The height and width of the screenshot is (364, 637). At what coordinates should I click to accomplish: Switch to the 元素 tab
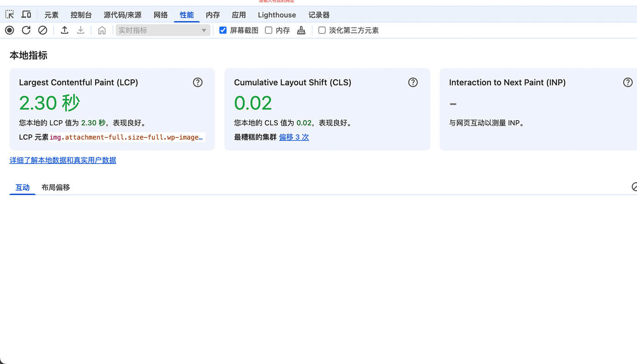(x=51, y=15)
